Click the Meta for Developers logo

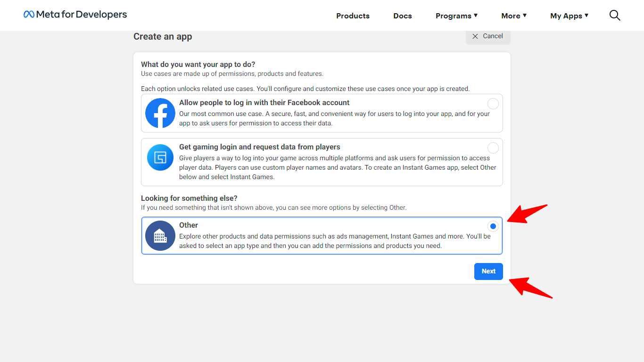click(75, 15)
